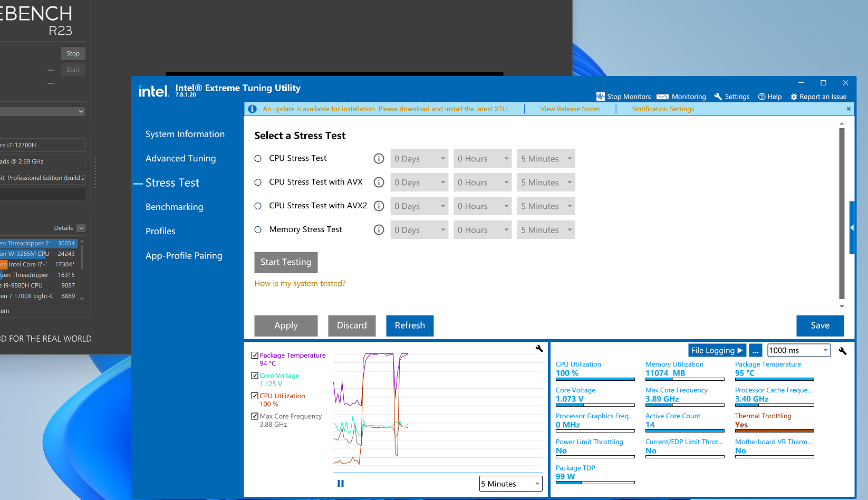Open Minutes dropdown for CPU Stress Test
This screenshot has height=500, width=868.
point(546,159)
